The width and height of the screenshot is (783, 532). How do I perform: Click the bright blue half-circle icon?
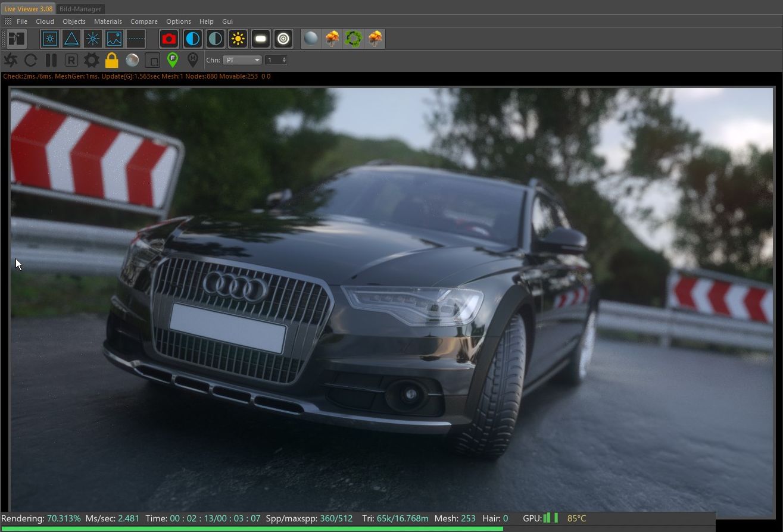[192, 39]
